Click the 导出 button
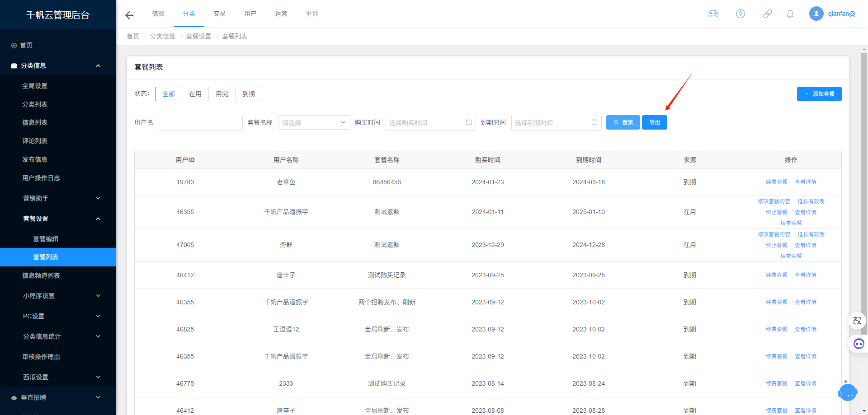This screenshot has height=415, width=868. point(655,122)
